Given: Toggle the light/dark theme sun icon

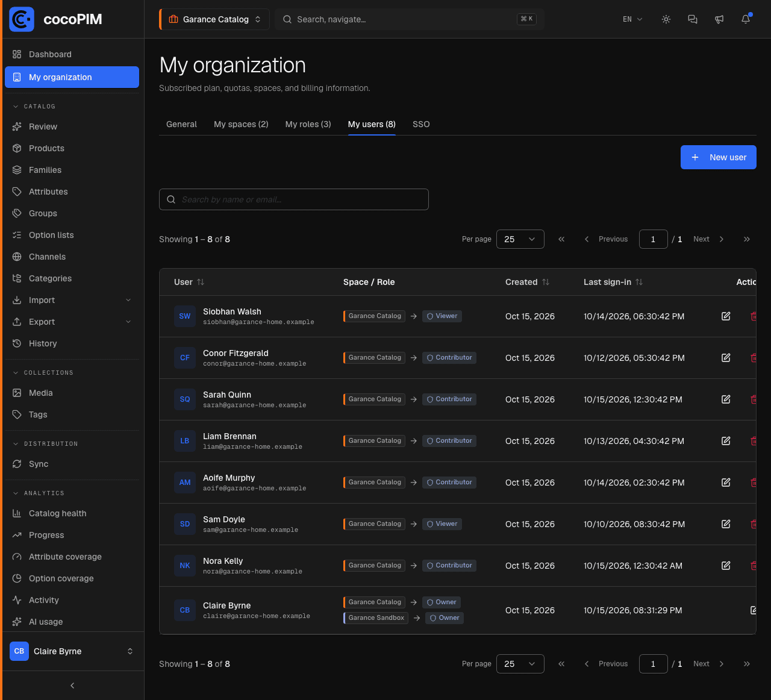Looking at the screenshot, I should click(x=666, y=19).
